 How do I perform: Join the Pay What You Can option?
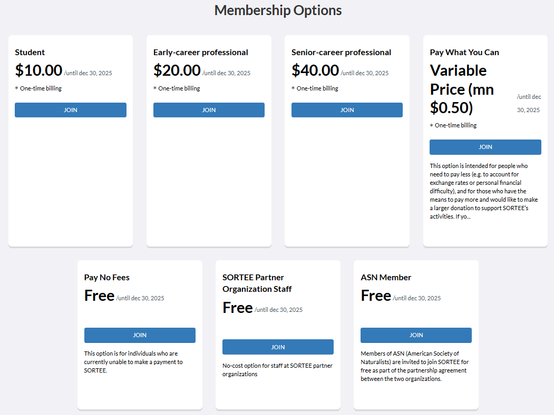(x=485, y=147)
